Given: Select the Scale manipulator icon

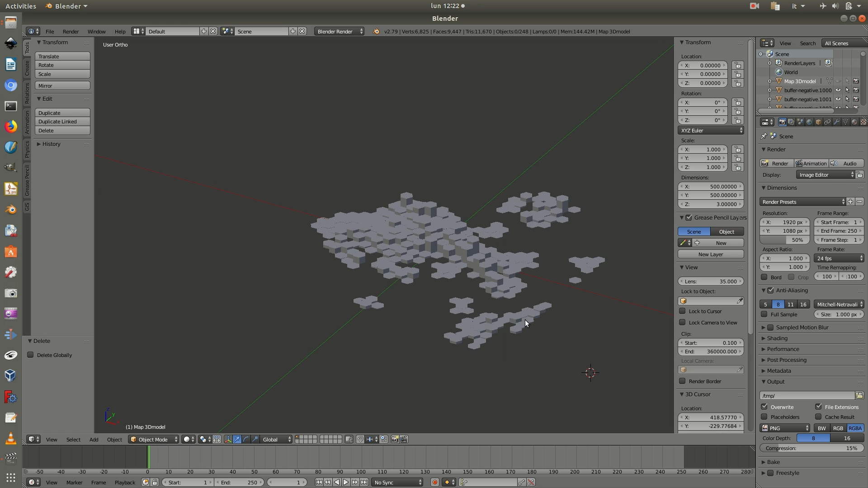Looking at the screenshot, I should tap(255, 439).
